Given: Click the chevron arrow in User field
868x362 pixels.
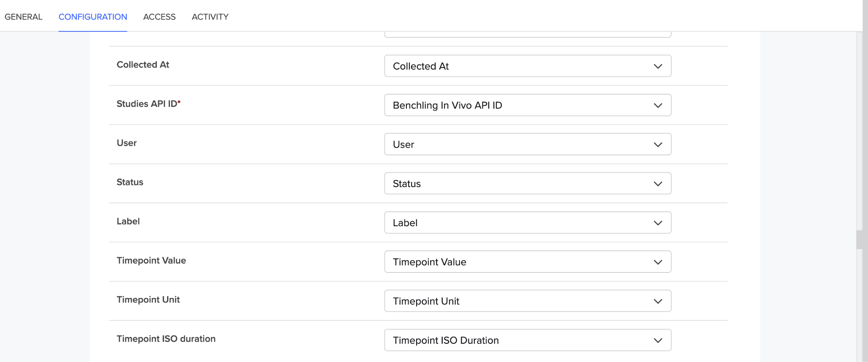Looking at the screenshot, I should tap(658, 145).
